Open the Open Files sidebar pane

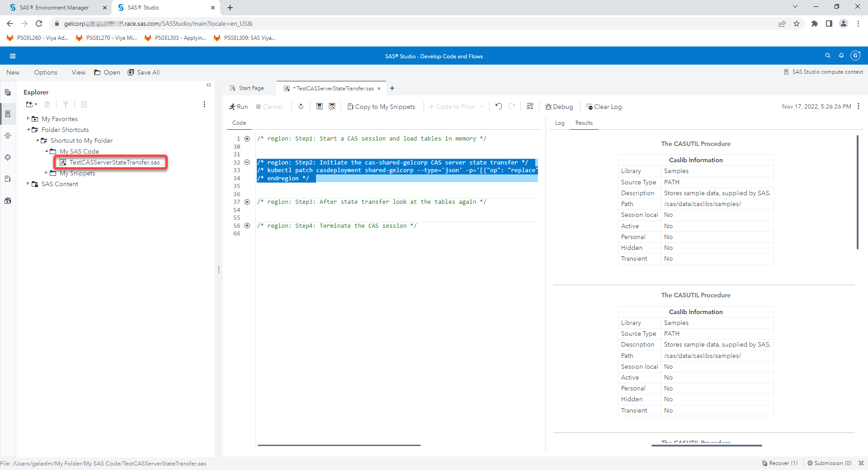[8, 92]
